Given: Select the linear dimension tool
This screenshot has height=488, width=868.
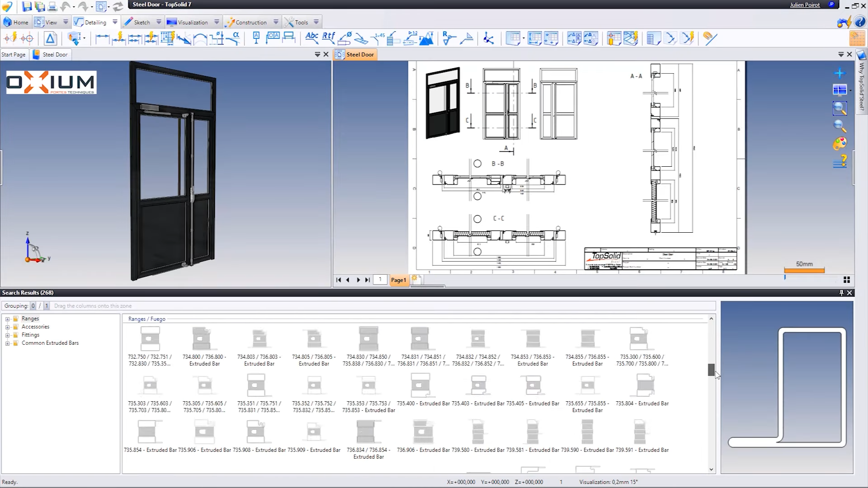Looking at the screenshot, I should pos(102,38).
